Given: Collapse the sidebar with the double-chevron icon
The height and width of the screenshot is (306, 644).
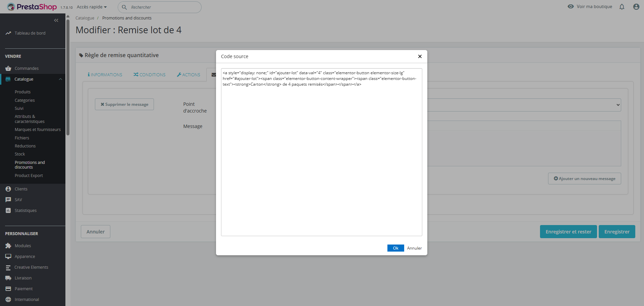Looking at the screenshot, I should [56, 20].
